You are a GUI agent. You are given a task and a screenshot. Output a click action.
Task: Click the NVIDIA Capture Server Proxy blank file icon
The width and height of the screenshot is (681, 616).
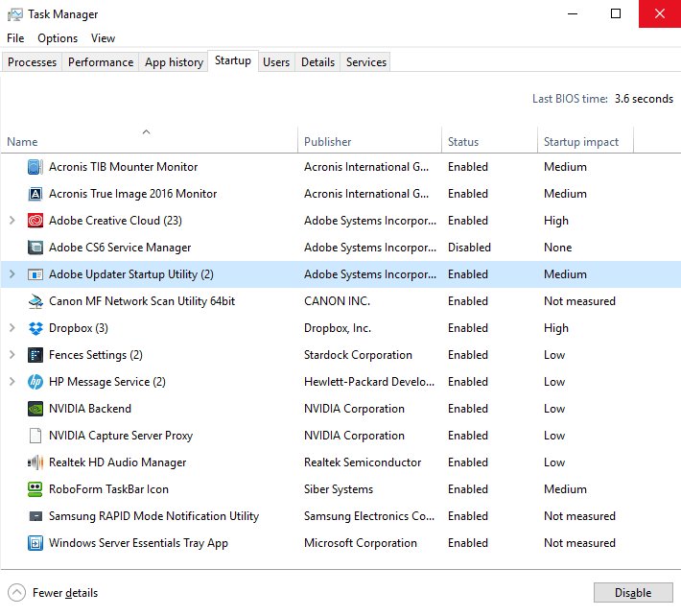pos(35,436)
